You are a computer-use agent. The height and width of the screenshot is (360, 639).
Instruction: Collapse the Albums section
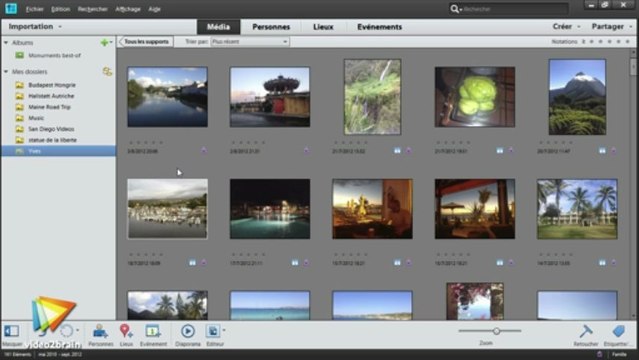coord(6,42)
